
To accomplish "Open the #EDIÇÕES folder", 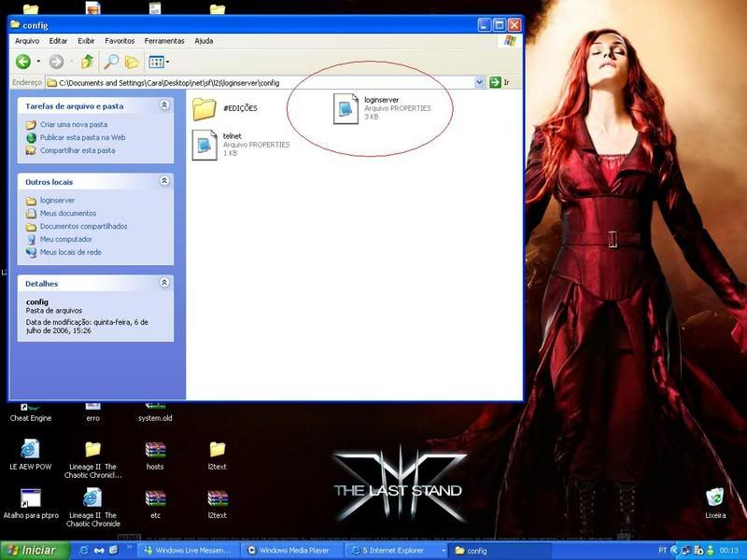I will pos(204,108).
